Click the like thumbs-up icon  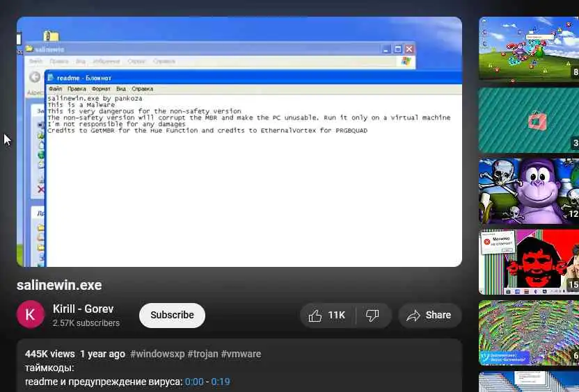tap(315, 316)
